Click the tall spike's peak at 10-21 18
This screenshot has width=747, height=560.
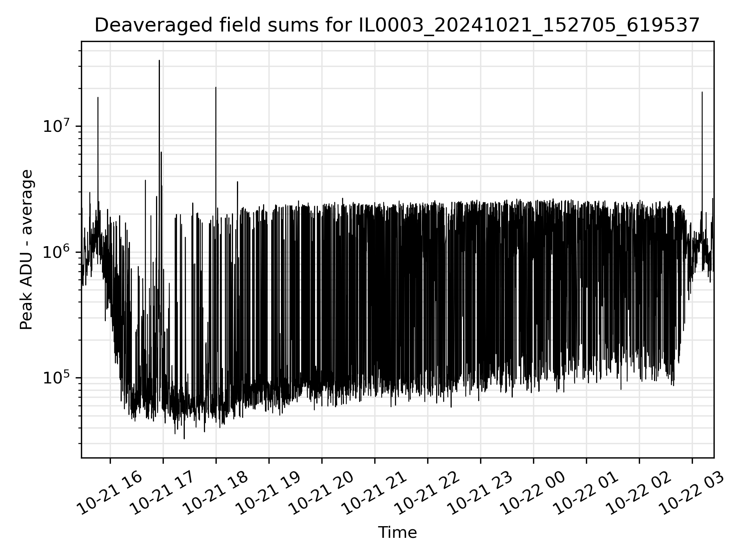click(216, 87)
